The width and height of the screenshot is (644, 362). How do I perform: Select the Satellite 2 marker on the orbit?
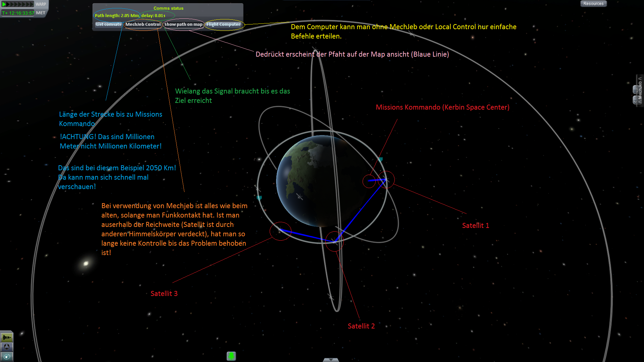click(x=334, y=241)
